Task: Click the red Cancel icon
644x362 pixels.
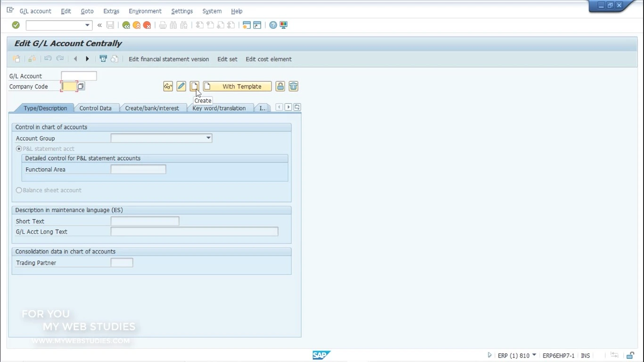Action: (x=147, y=25)
